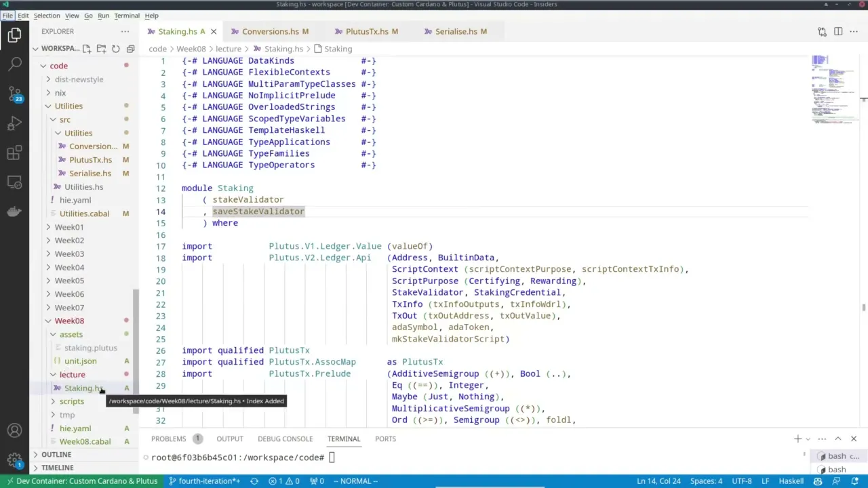
Task: Click the split editor right icon
Action: [838, 31]
